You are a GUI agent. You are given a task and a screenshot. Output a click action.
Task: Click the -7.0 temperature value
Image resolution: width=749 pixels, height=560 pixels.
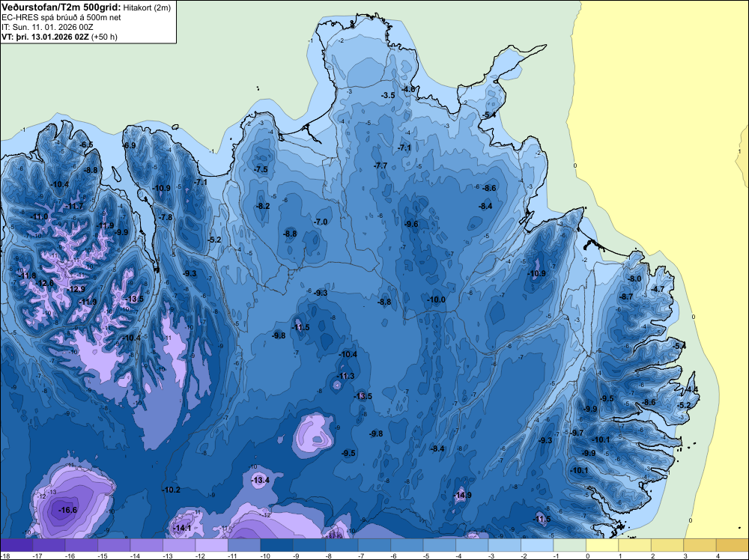click(x=321, y=222)
